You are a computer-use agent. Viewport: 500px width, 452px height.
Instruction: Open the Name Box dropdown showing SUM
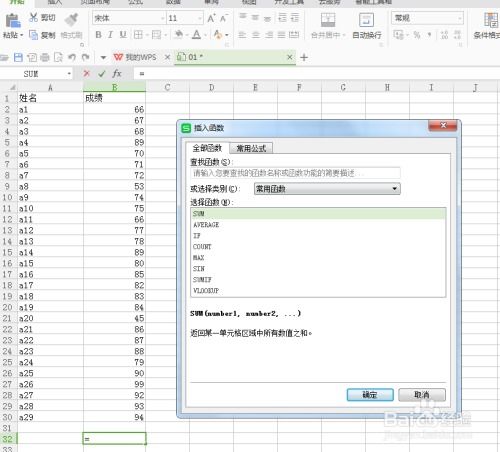click(x=69, y=74)
